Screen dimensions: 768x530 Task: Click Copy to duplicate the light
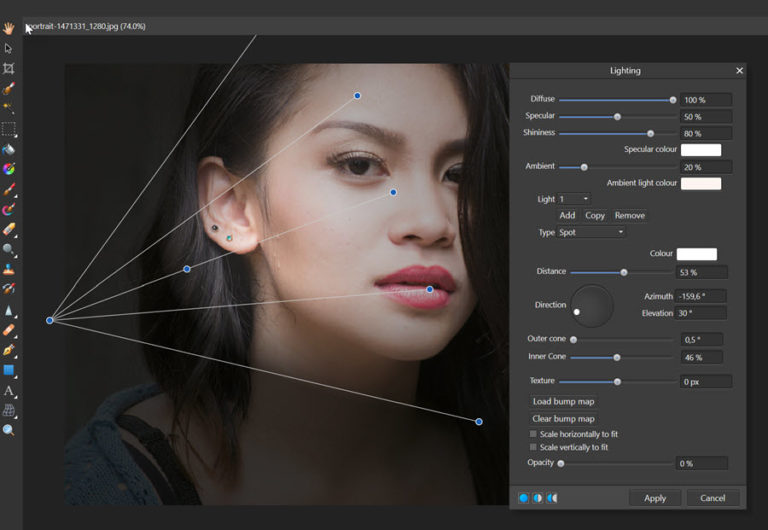(x=595, y=216)
